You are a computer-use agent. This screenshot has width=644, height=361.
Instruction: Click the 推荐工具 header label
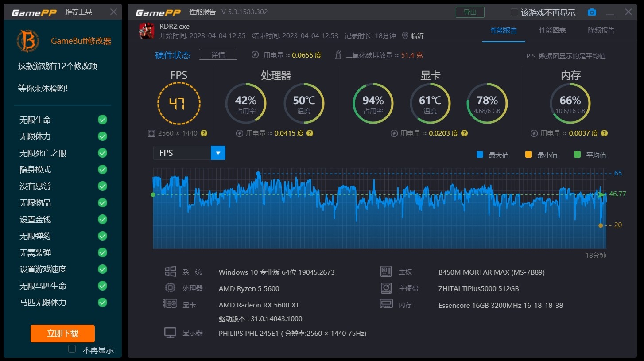tap(78, 12)
